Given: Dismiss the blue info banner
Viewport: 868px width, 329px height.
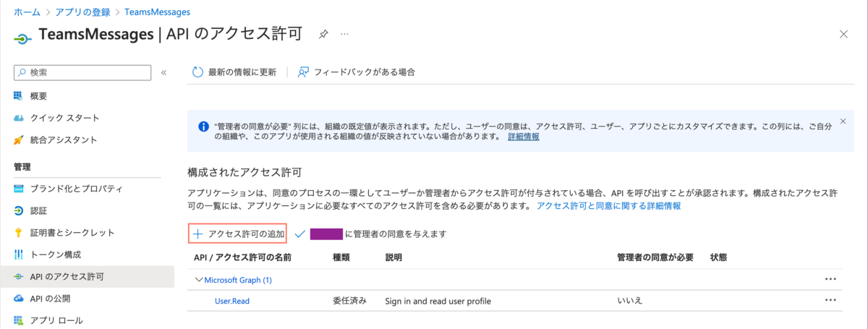Looking at the screenshot, I should pyautogui.click(x=843, y=121).
